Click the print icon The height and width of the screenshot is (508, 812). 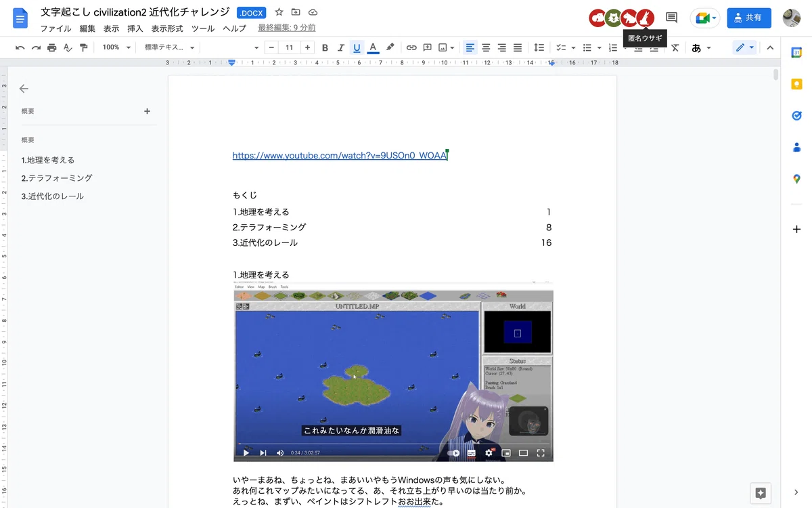52,47
